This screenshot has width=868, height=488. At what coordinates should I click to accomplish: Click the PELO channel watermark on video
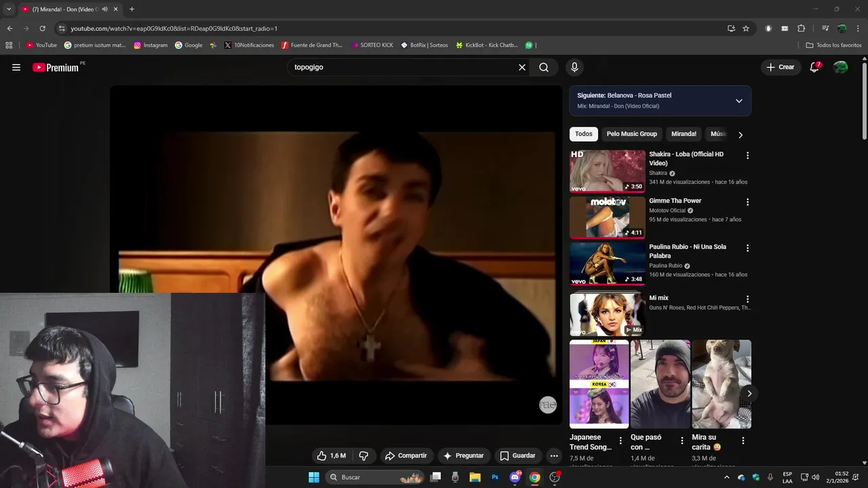click(548, 405)
